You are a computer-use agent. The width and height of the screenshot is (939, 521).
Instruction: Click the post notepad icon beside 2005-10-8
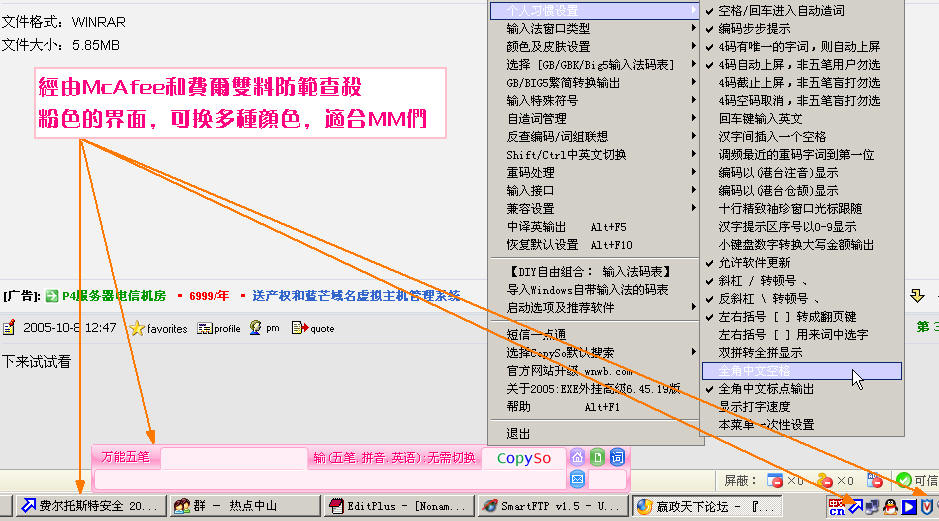[9, 328]
